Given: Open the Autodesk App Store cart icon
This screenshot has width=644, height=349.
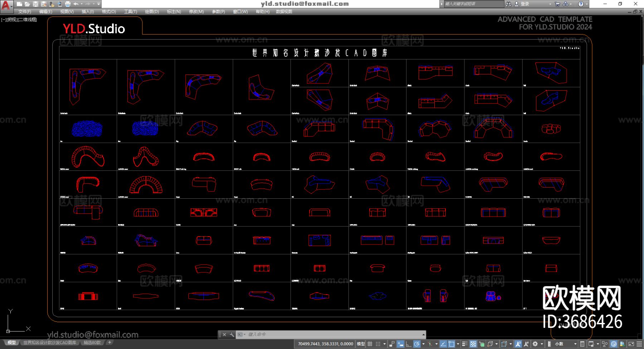Looking at the screenshot, I should (557, 4).
